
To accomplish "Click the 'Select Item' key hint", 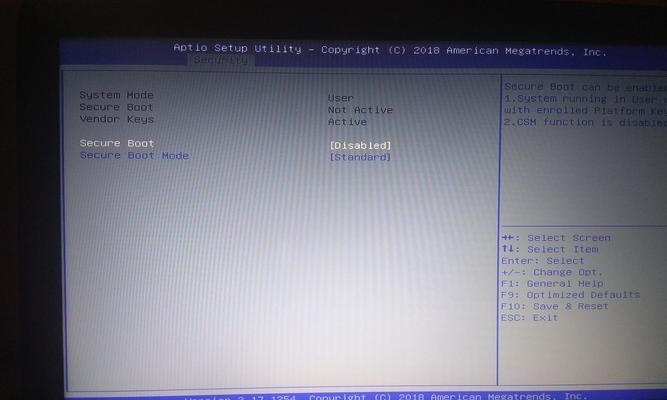I will pos(550,249).
